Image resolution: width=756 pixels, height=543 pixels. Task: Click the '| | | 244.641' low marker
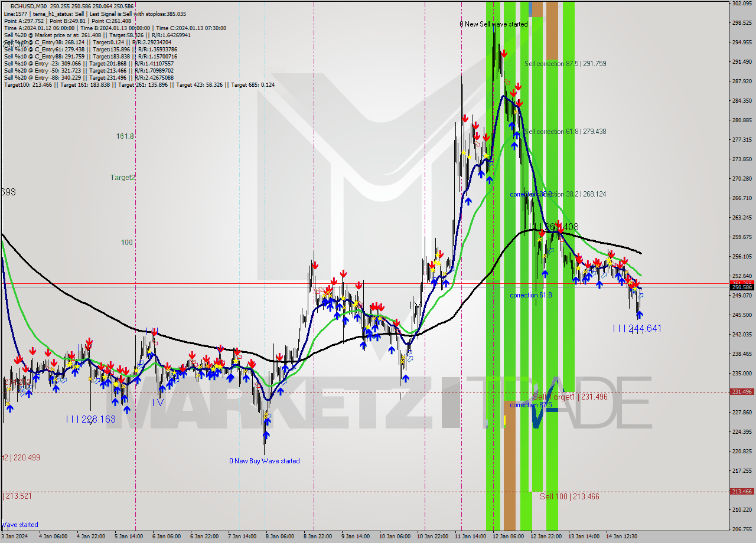(637, 328)
